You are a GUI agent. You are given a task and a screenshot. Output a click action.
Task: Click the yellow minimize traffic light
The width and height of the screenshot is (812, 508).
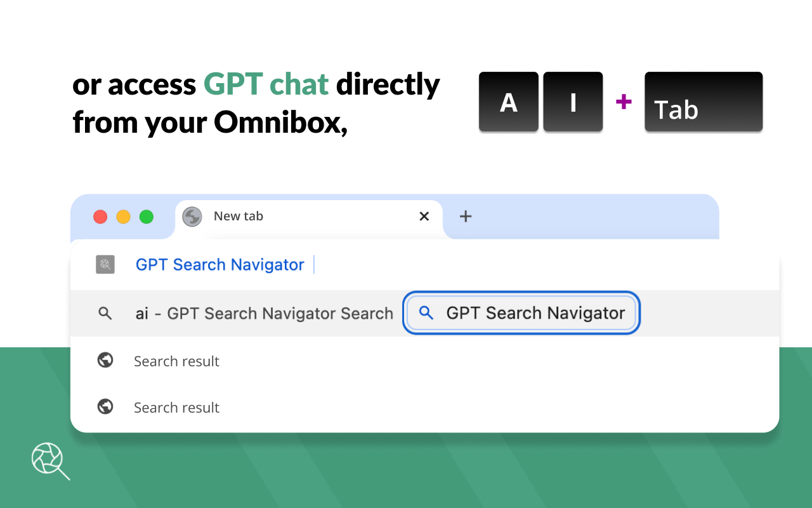(123, 217)
